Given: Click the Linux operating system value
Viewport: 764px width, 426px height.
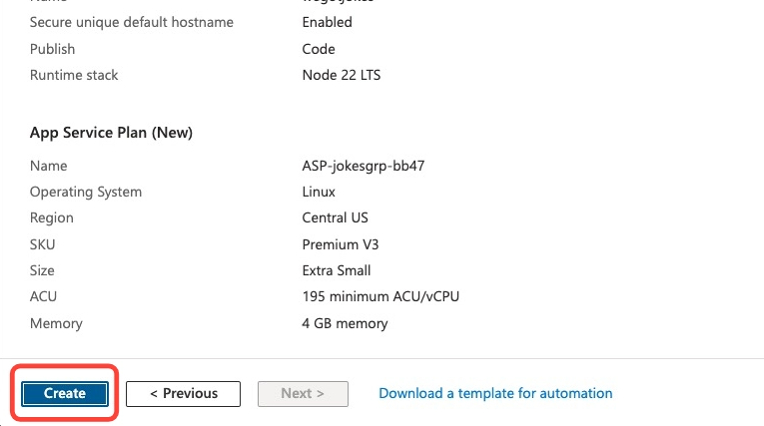Looking at the screenshot, I should (319, 192).
